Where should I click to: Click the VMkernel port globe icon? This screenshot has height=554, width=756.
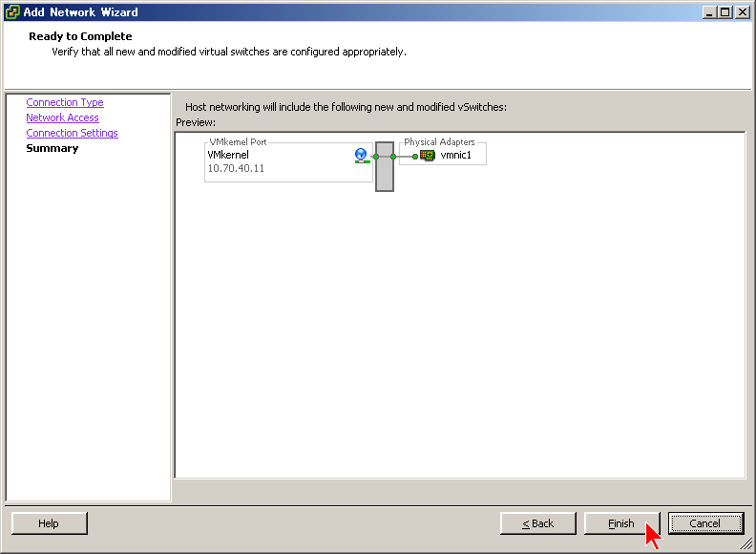click(361, 156)
